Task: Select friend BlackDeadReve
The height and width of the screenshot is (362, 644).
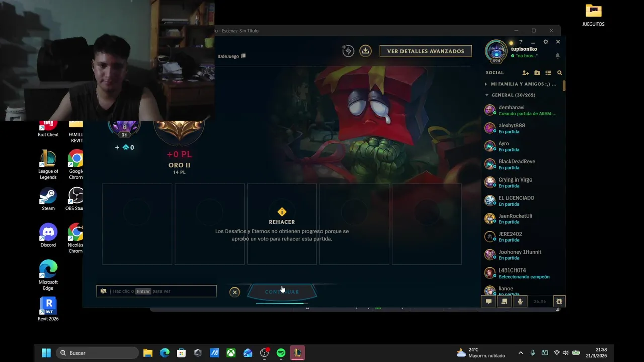Action: pos(522,164)
